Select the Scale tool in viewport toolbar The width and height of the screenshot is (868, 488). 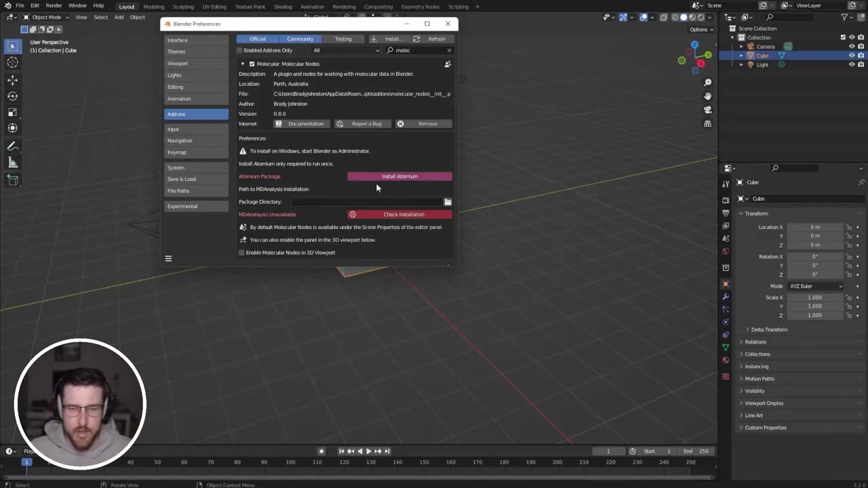click(x=12, y=113)
